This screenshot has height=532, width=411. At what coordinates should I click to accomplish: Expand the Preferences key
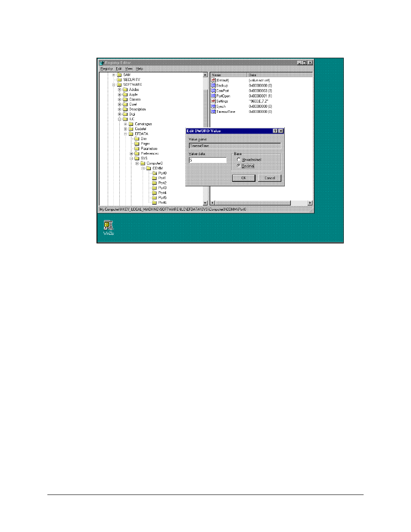(131, 153)
